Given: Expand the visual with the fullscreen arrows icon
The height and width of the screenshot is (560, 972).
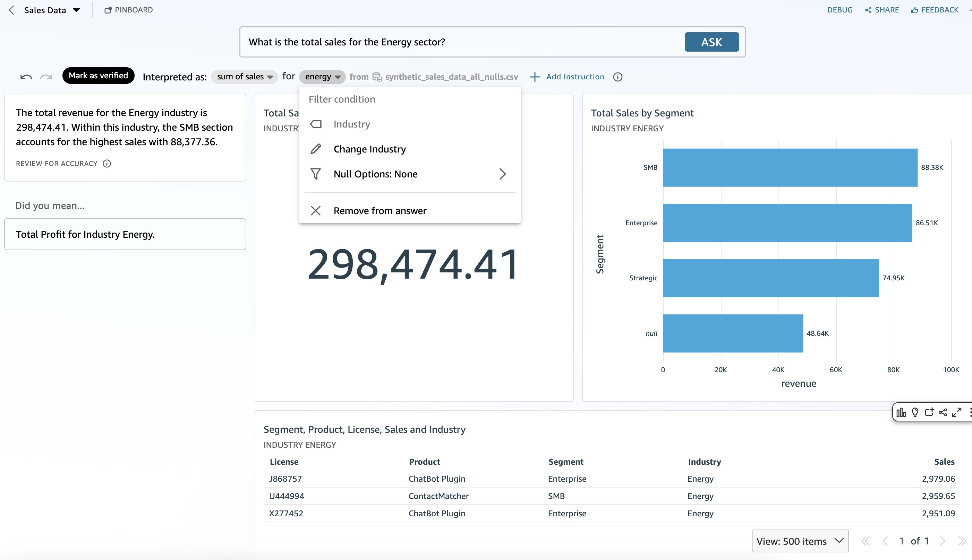Looking at the screenshot, I should click(957, 413).
